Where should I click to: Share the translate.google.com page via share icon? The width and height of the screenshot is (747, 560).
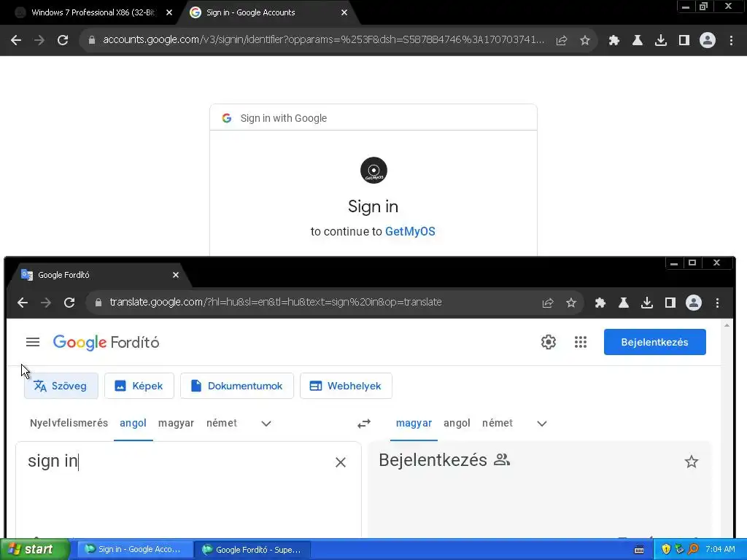click(548, 303)
